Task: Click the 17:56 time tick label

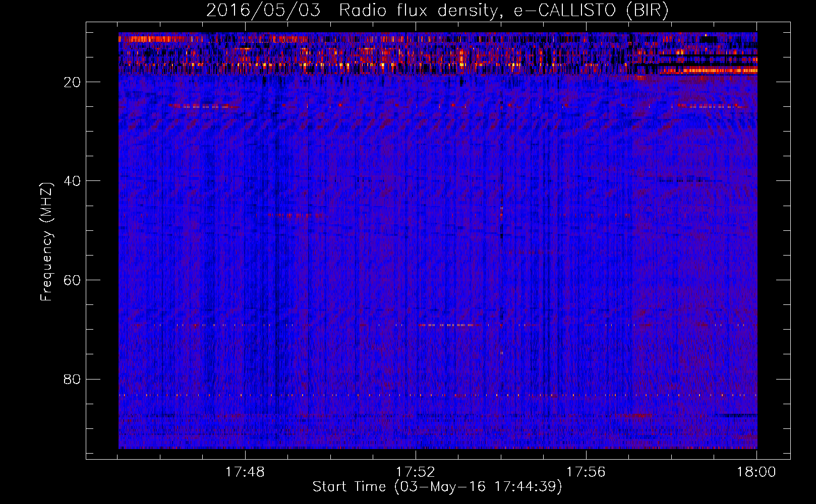Action: tap(586, 472)
